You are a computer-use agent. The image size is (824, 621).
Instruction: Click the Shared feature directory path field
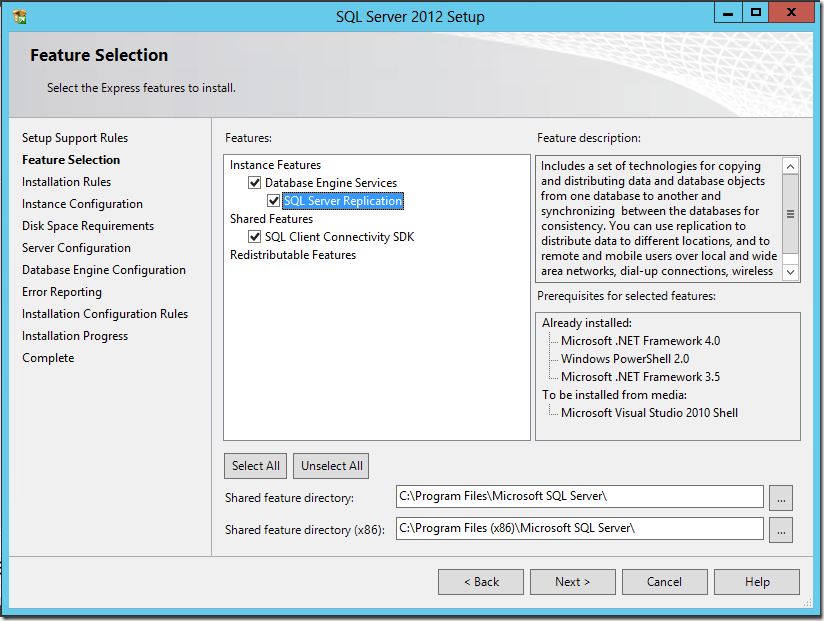coord(580,496)
